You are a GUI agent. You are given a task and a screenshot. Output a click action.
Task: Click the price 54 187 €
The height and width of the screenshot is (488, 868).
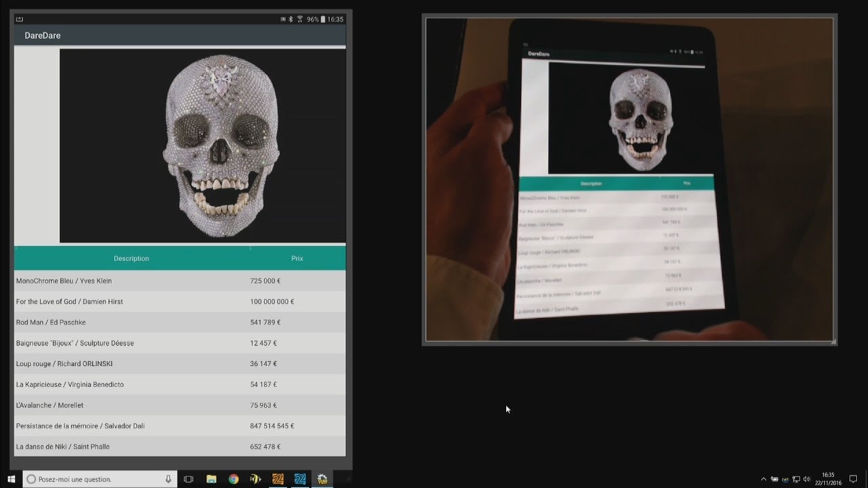tap(263, 384)
